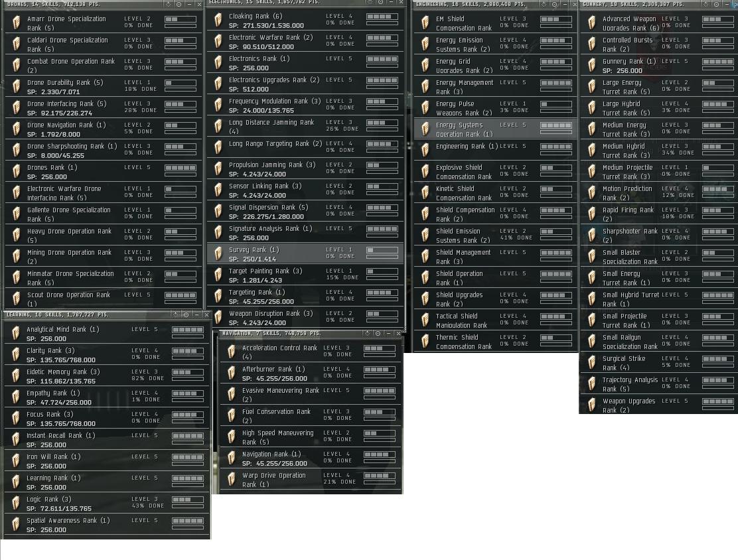Click the skill book icon for Warp Drive Operation
The image size is (738, 560).
(231, 479)
